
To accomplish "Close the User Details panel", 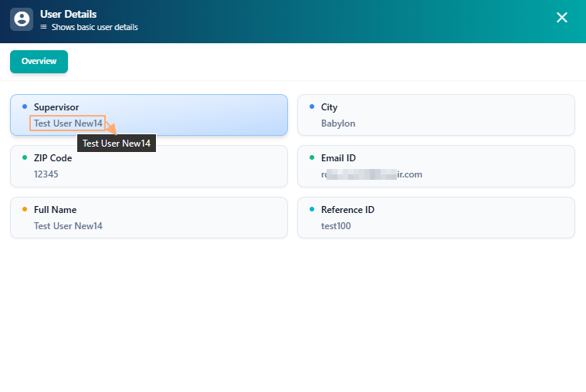I will coord(562,17).
